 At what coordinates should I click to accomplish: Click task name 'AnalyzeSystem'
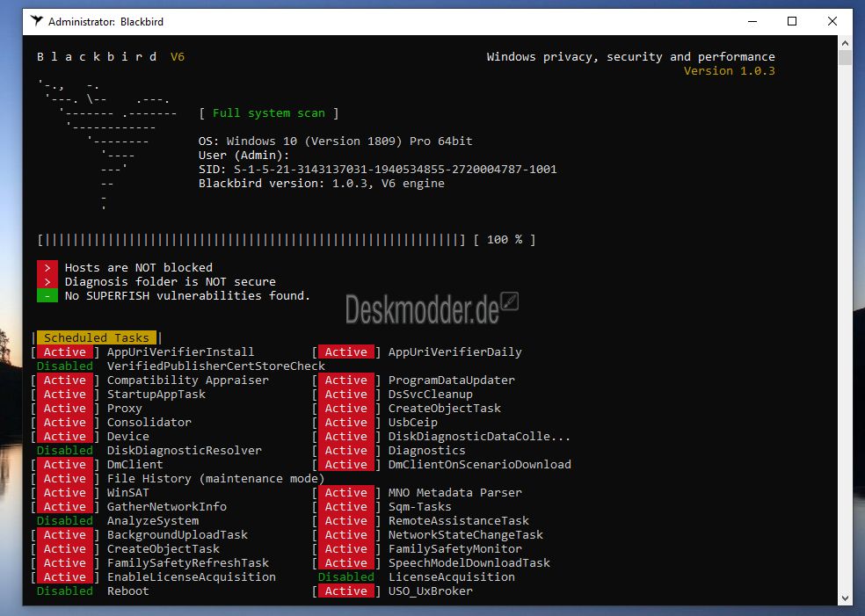pos(153,520)
